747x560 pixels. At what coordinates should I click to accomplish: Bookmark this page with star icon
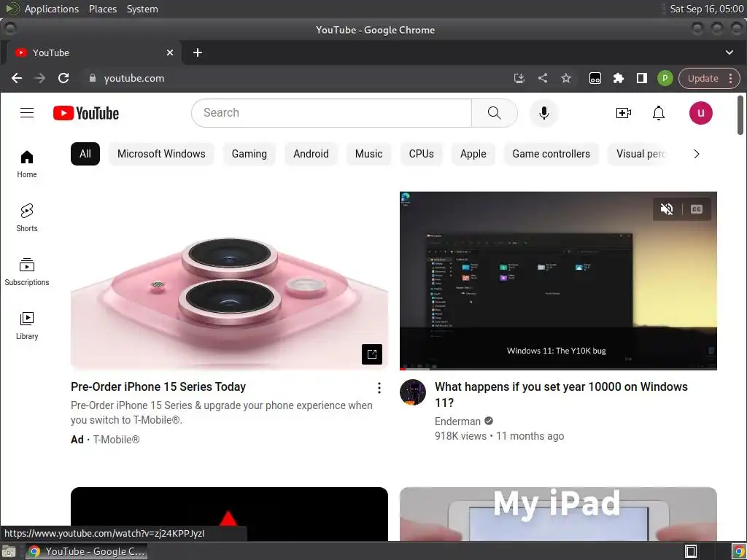tap(565, 78)
